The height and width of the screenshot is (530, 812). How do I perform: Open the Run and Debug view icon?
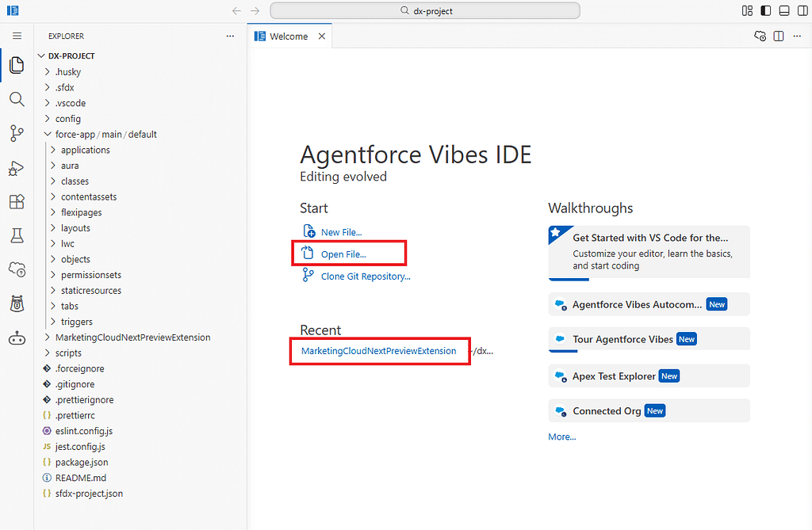pyautogui.click(x=17, y=168)
